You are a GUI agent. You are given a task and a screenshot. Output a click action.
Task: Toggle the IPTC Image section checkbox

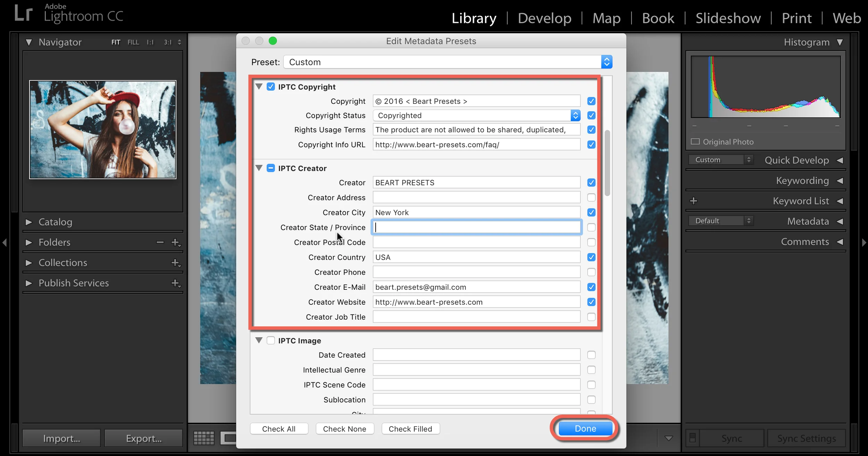[x=271, y=340]
